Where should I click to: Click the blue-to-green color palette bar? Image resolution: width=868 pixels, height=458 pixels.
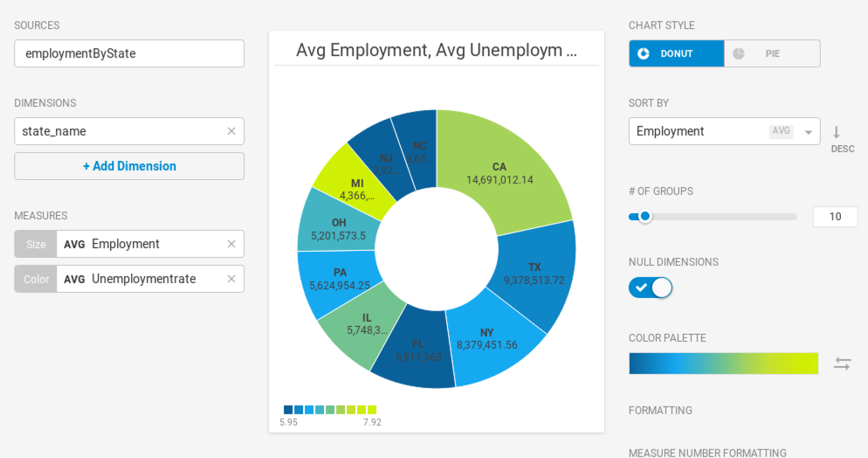click(x=724, y=364)
